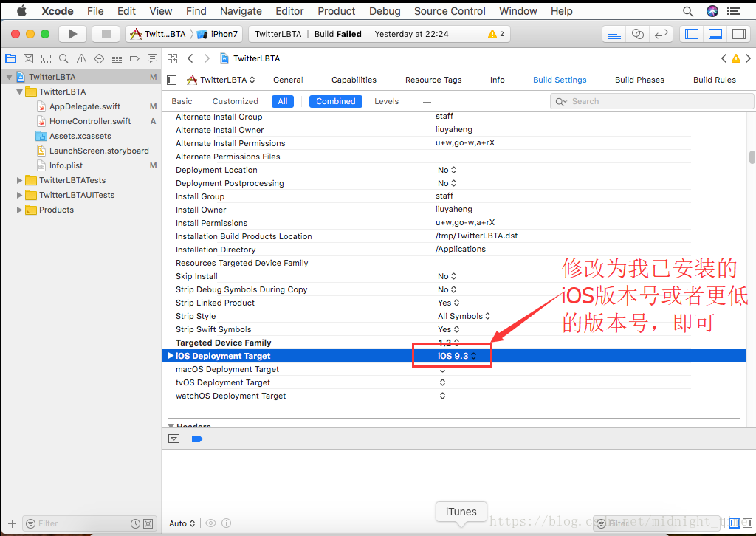Change Strip Style All Symbols dropdown

point(464,316)
